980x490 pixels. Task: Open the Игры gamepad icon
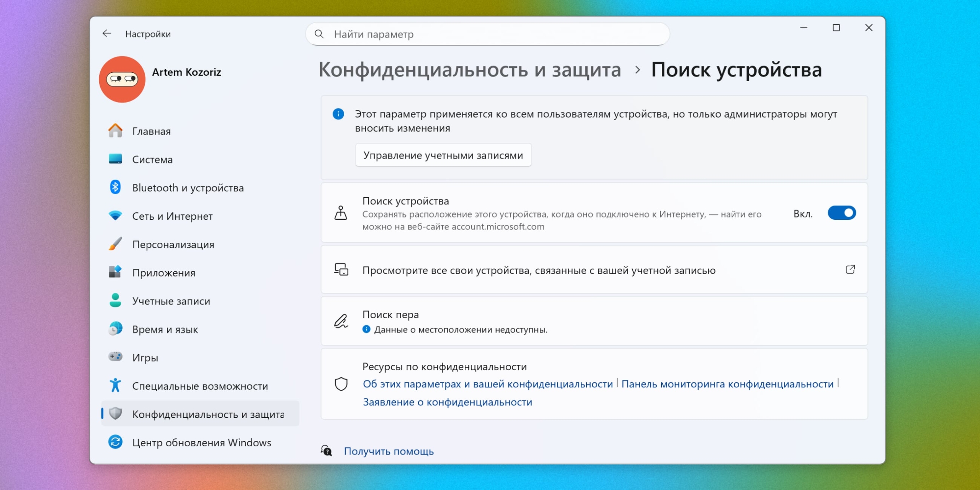(x=116, y=357)
